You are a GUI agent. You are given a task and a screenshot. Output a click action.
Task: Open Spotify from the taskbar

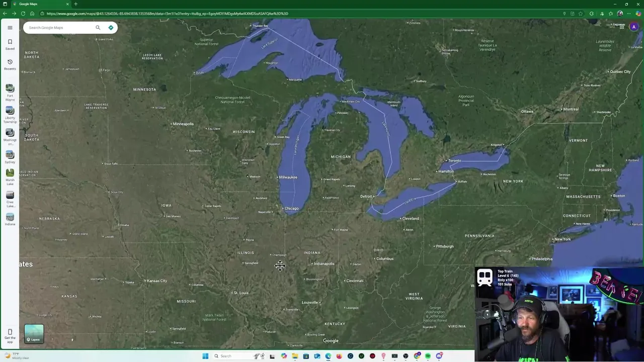point(428,356)
